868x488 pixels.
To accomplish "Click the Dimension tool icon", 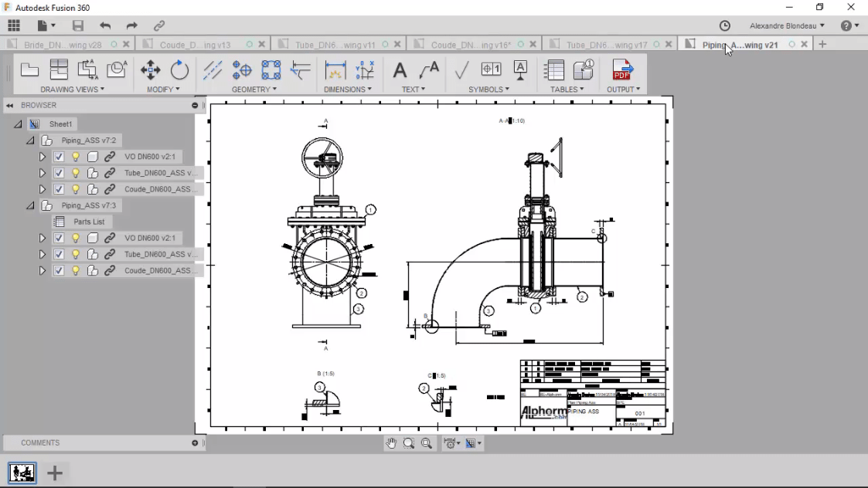I will [335, 70].
